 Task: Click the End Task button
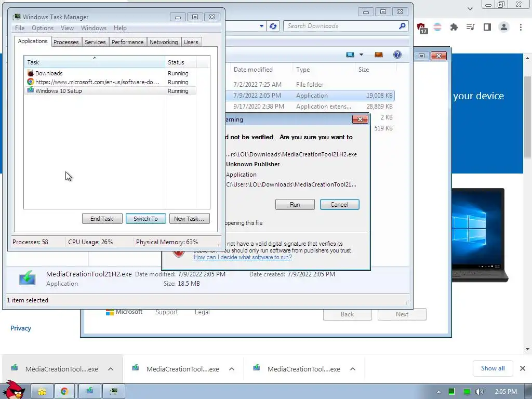[x=102, y=219]
